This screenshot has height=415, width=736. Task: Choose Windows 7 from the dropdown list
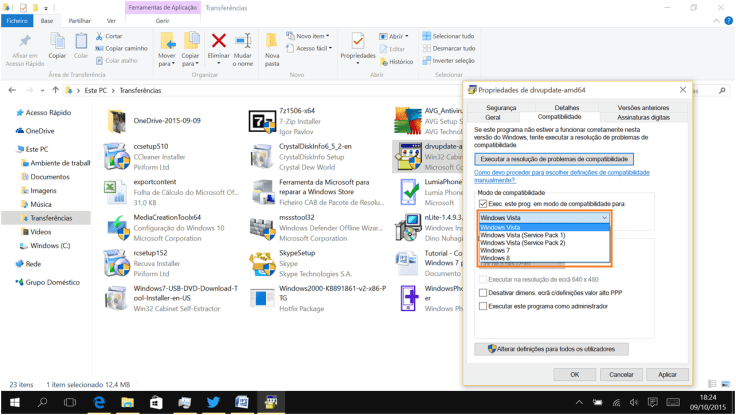point(495,250)
